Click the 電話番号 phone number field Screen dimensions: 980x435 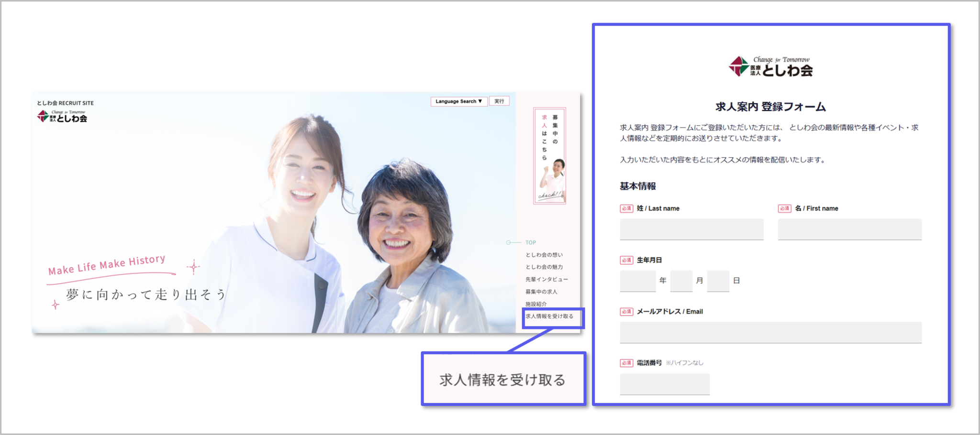664,383
